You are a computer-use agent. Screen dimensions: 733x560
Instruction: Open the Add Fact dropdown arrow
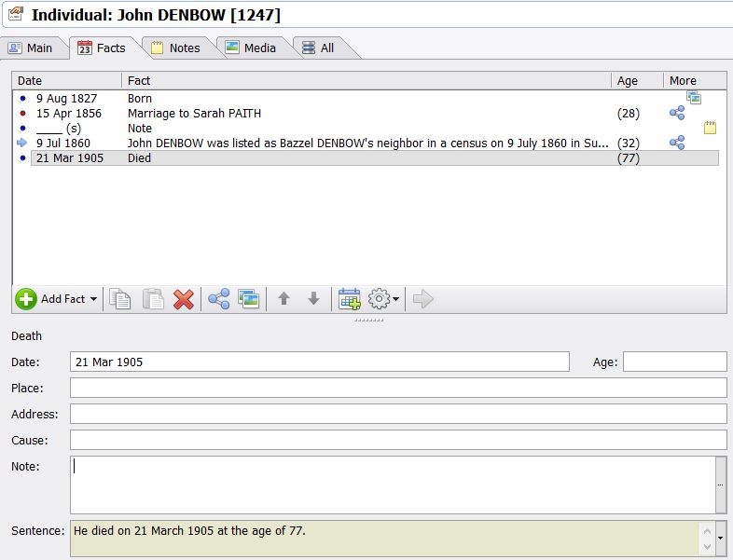click(x=93, y=299)
